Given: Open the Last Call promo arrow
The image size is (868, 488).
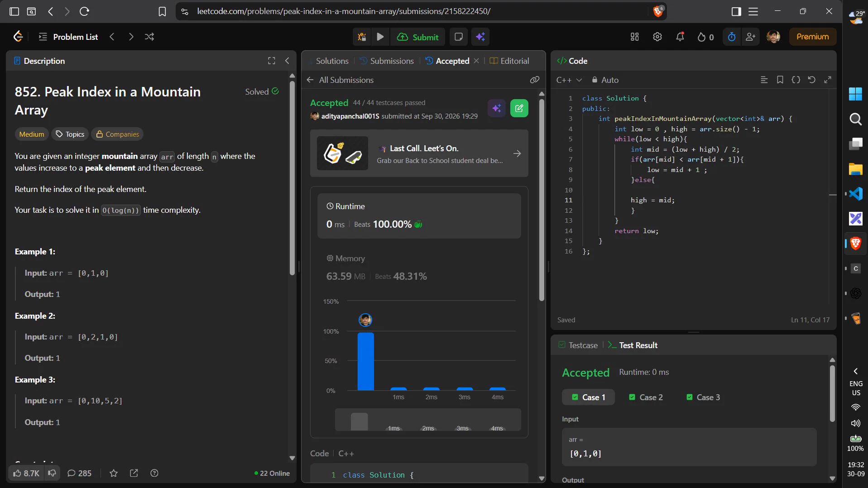Looking at the screenshot, I should tap(517, 153).
